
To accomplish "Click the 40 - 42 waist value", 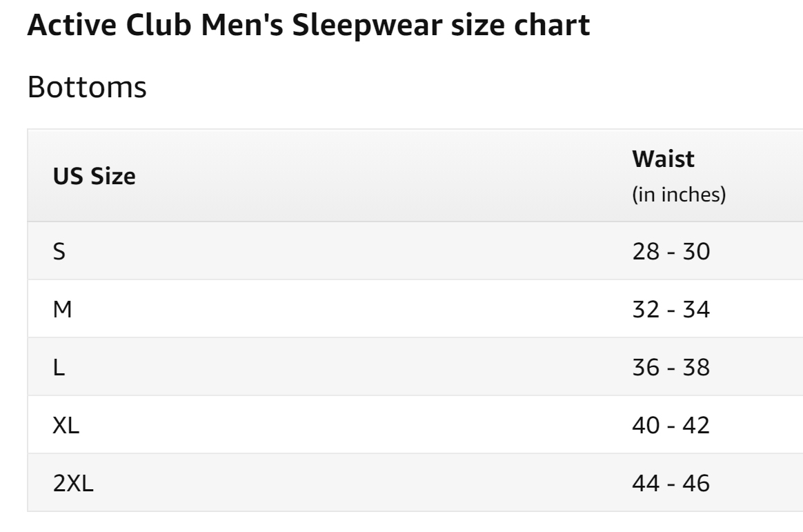I will click(x=671, y=425).
